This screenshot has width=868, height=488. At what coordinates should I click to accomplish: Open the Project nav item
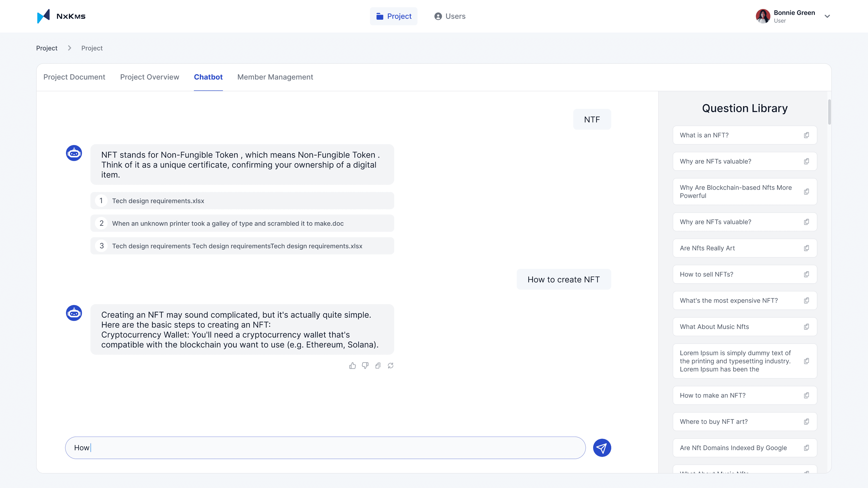(x=394, y=16)
